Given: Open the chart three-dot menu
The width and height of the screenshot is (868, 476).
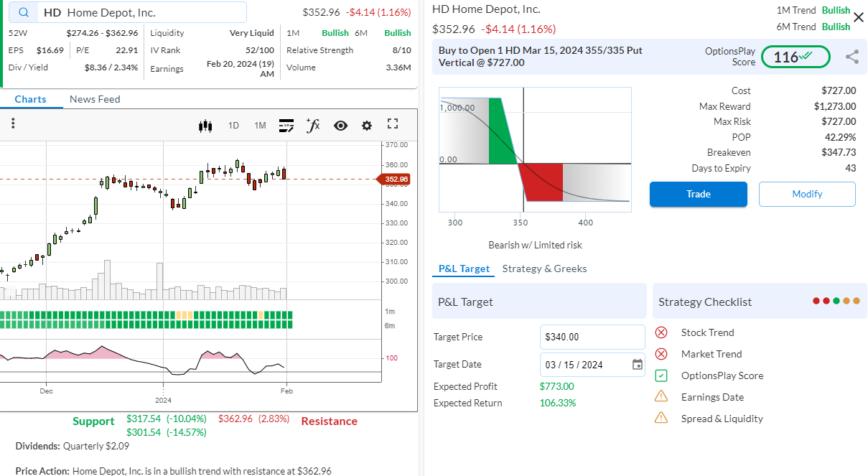Looking at the screenshot, I should pyautogui.click(x=13, y=123).
